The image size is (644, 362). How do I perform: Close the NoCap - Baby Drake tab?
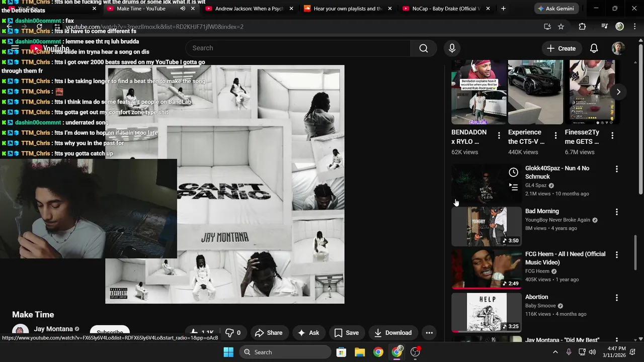tap(488, 9)
